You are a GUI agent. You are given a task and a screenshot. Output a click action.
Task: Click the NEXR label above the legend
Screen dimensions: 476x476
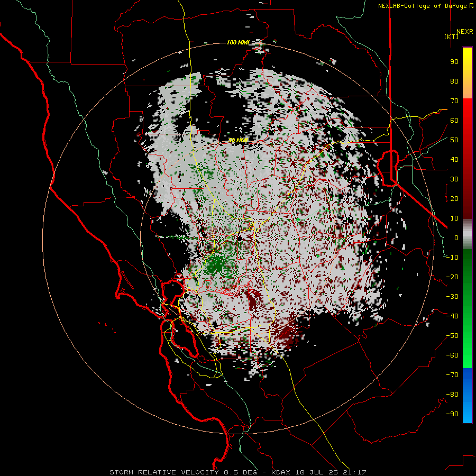[464, 32]
